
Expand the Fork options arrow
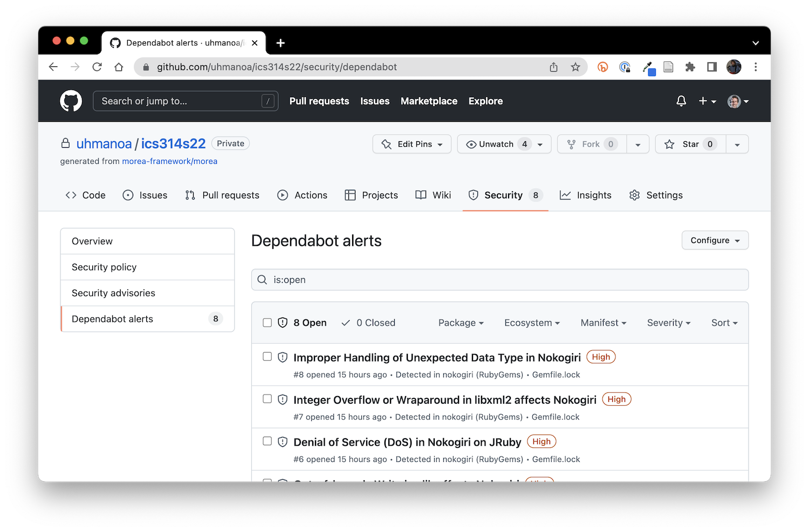638,144
